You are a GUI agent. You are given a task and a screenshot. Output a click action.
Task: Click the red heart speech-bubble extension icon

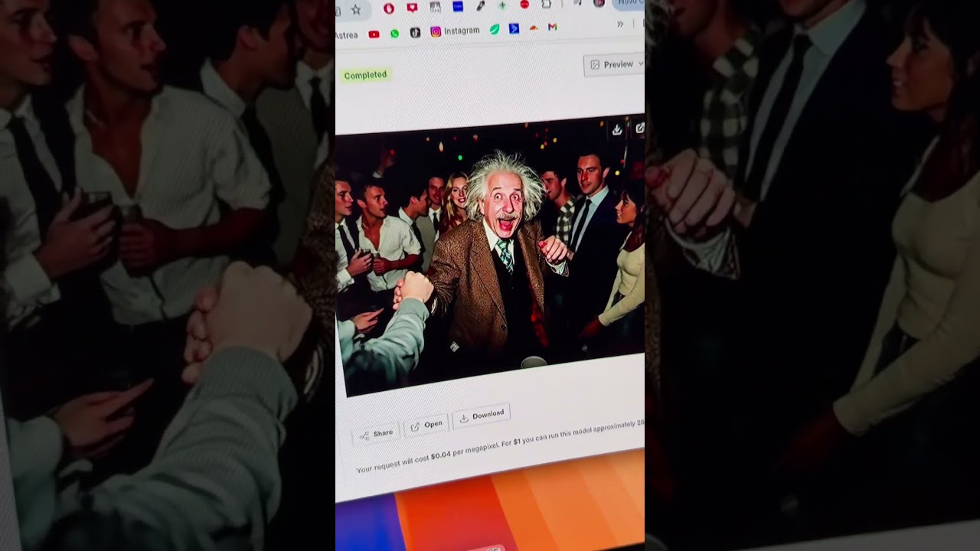click(x=412, y=8)
